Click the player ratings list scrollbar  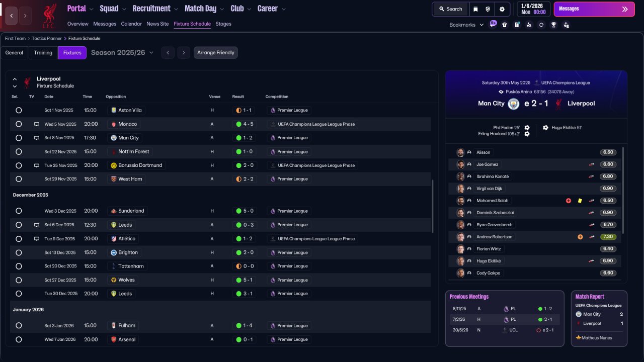point(623,190)
